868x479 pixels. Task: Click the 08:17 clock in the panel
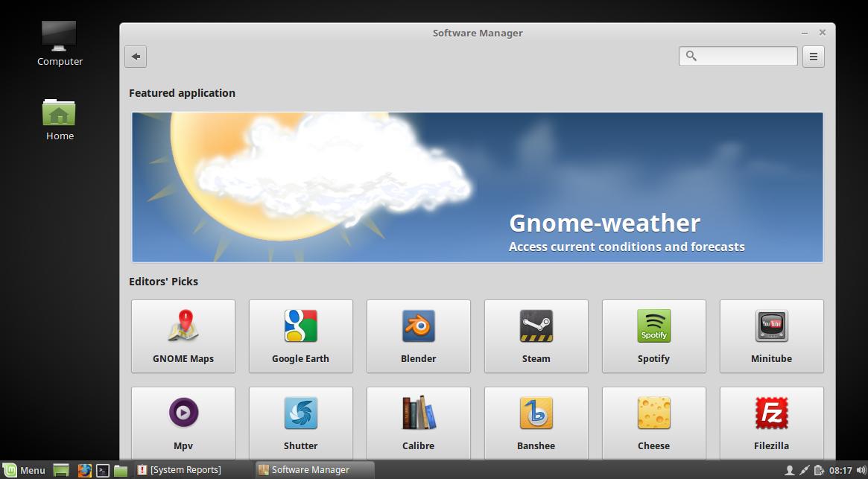(x=840, y=471)
